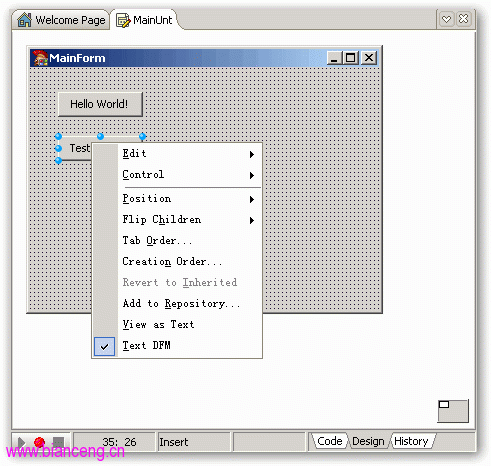Viewport: 491px width, 466px height.
Task: Switch to the Code view tab
Action: click(x=330, y=441)
